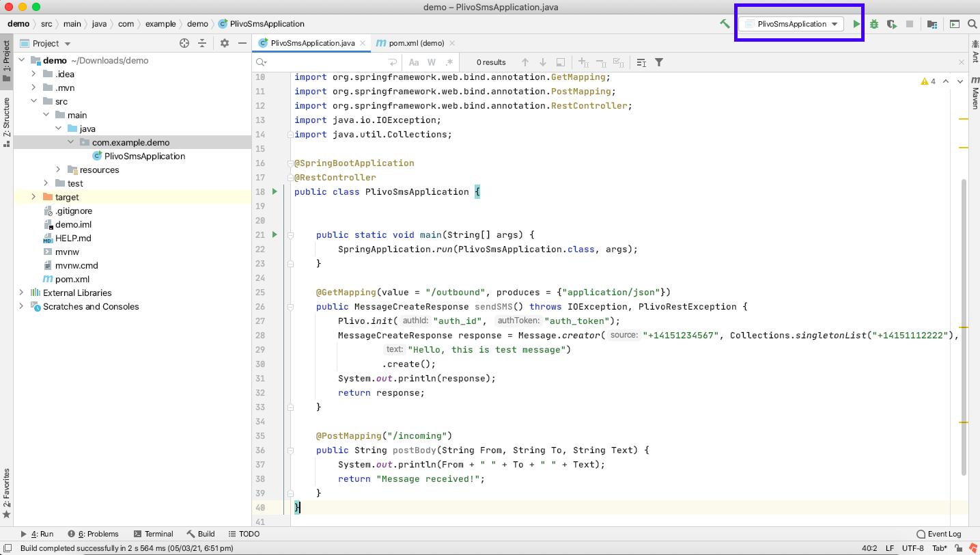Click the locate target icon in Project panel
The height and width of the screenshot is (555, 980).
point(184,43)
